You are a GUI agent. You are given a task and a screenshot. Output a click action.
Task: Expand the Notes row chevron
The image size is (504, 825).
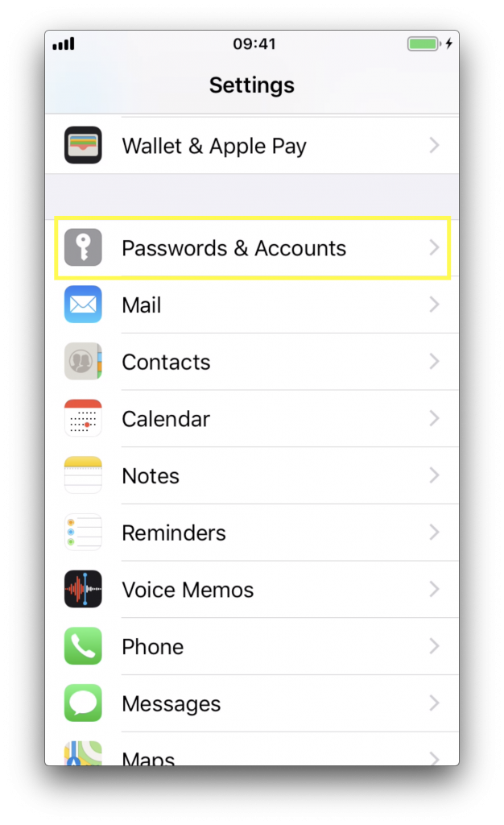tap(434, 475)
